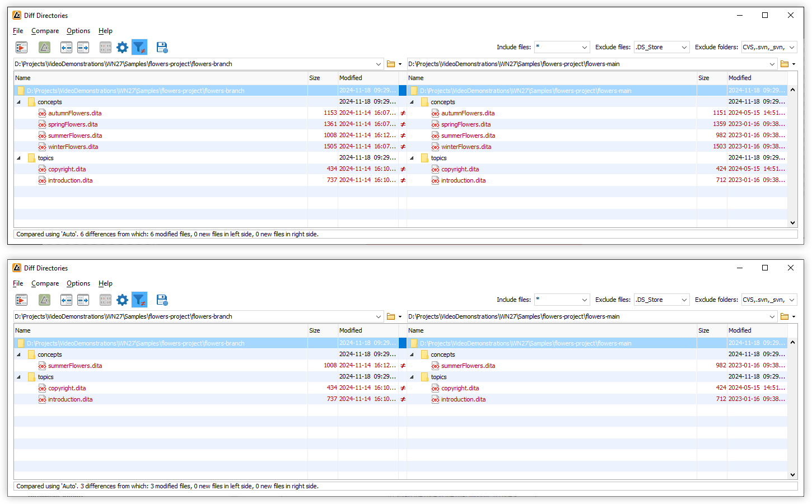Browse for left folder in lower window
Viewport: 812px width, 504px height.
point(391,316)
